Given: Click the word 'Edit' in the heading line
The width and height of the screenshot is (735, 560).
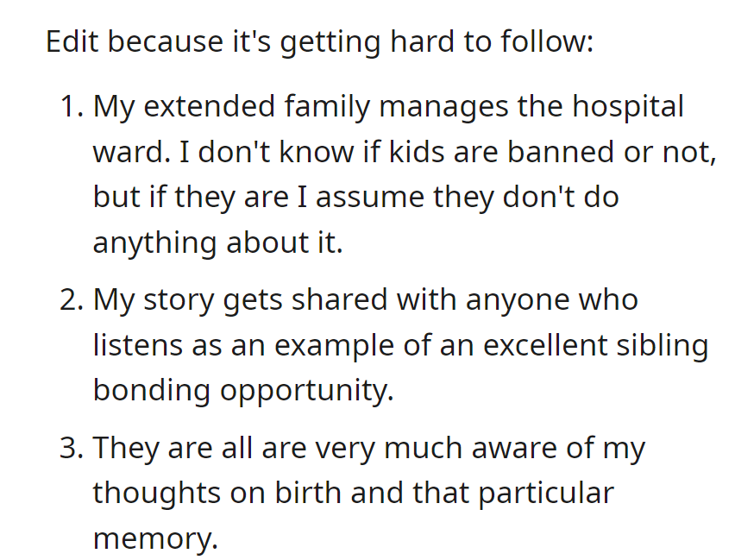Looking at the screenshot, I should point(72,41).
